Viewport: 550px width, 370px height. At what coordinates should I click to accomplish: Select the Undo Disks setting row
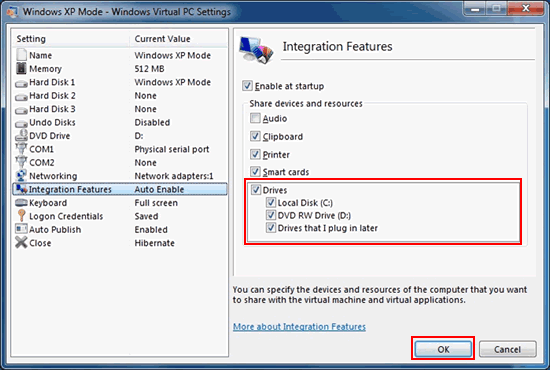(120, 122)
